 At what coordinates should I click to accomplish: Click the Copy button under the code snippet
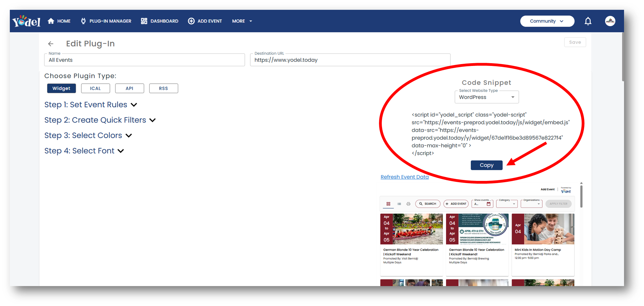486,165
